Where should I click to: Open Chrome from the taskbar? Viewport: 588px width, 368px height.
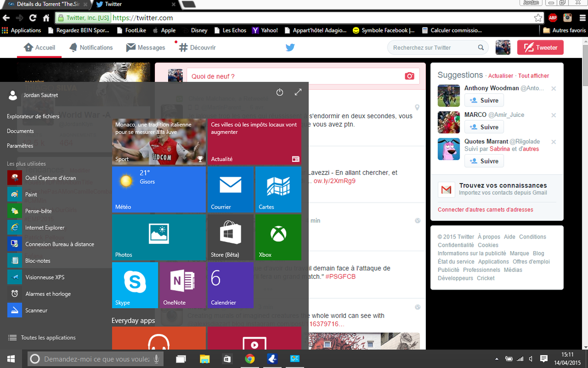[x=250, y=359]
